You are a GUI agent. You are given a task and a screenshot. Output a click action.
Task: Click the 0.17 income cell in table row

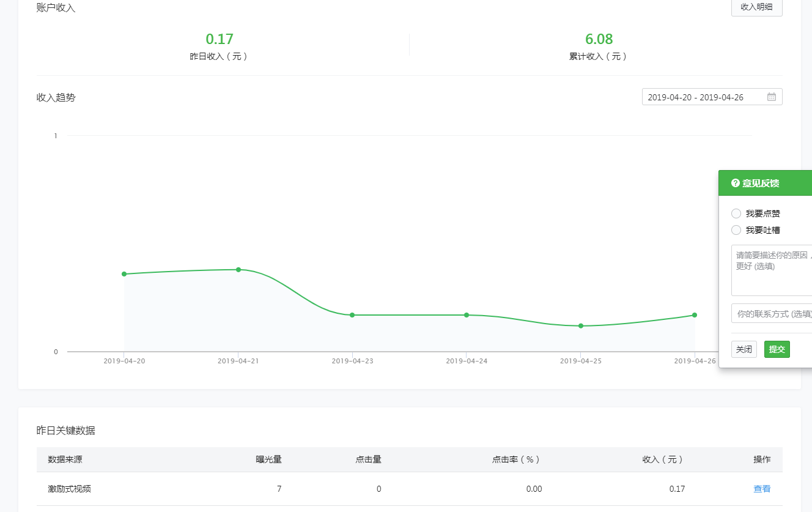(x=677, y=489)
